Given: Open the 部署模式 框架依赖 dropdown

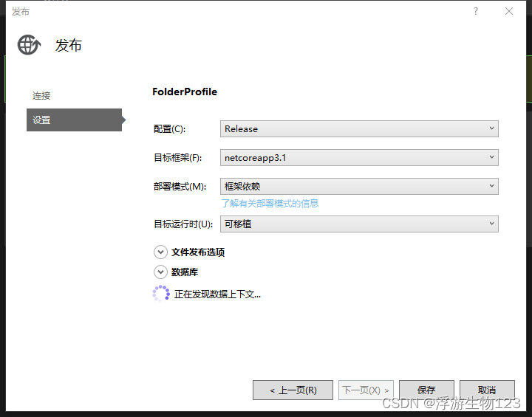Looking at the screenshot, I should tap(359, 187).
